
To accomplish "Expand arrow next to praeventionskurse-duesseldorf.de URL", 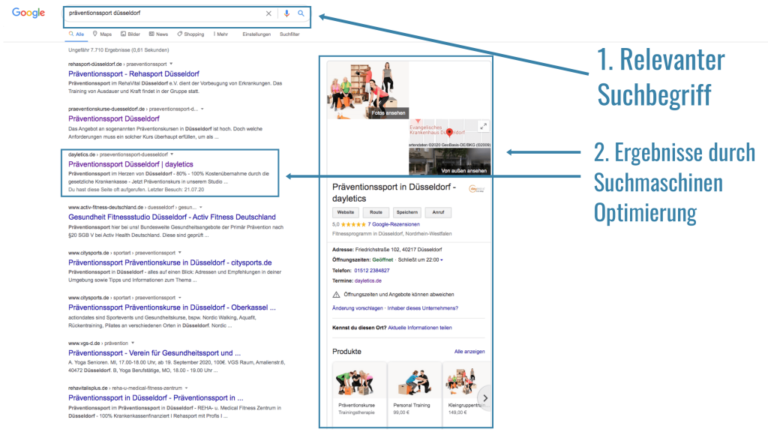I will (x=202, y=109).
